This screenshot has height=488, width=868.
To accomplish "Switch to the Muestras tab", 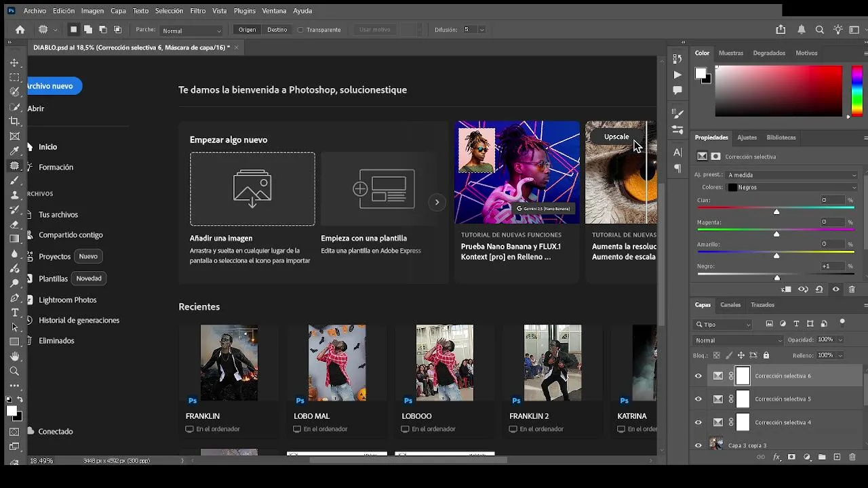I will 731,53.
